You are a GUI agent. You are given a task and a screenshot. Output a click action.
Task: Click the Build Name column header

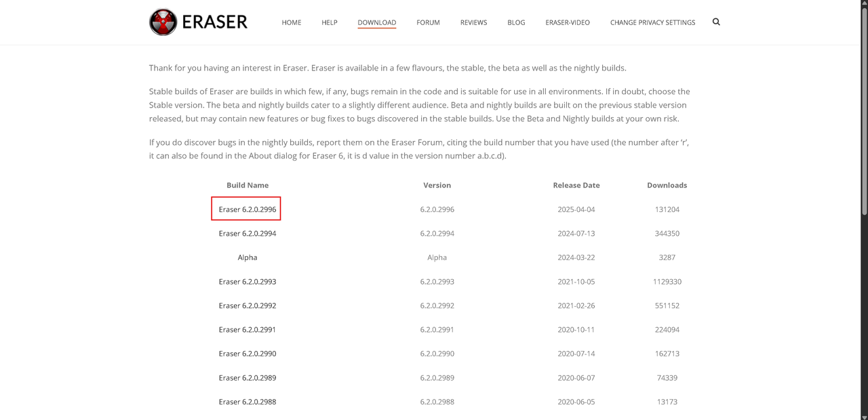click(248, 185)
